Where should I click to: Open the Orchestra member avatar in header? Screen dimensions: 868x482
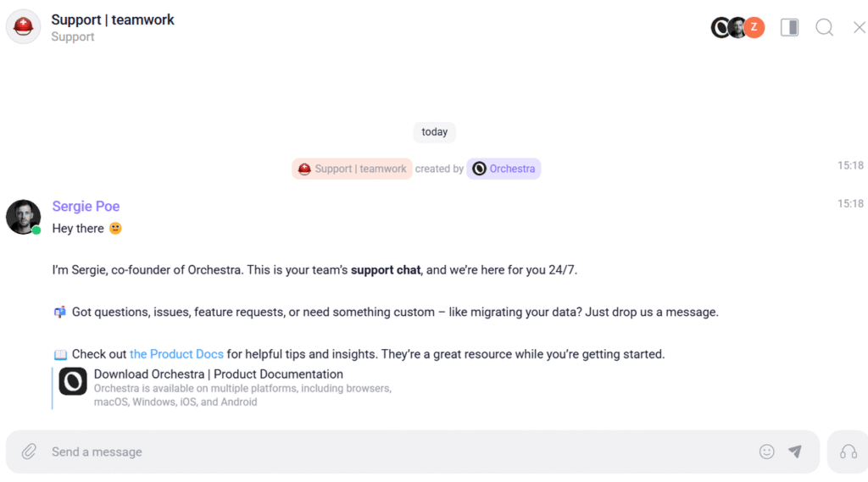721,28
